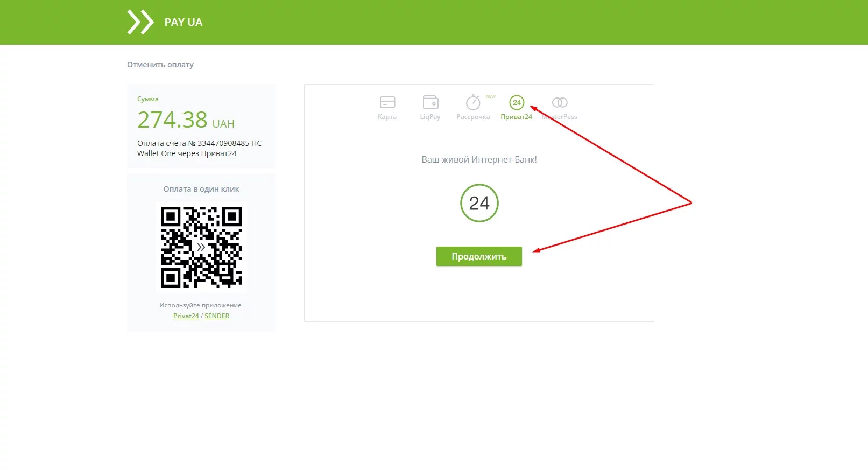Click the Сумма label

pyautogui.click(x=148, y=99)
